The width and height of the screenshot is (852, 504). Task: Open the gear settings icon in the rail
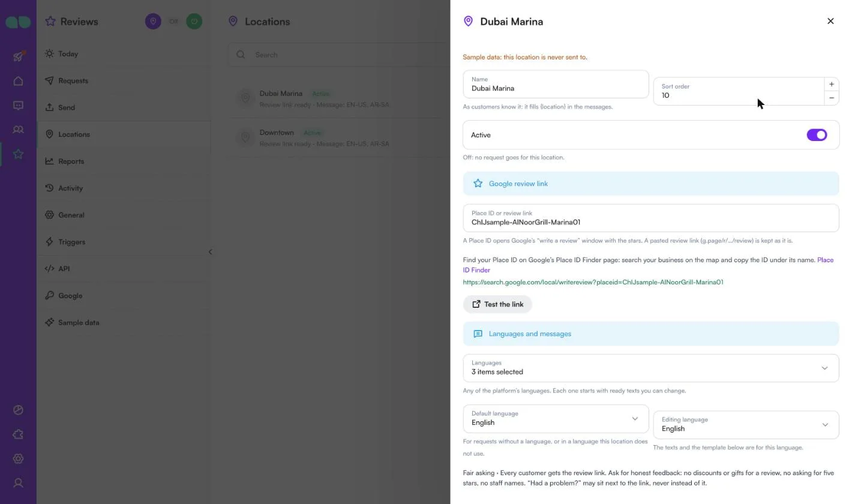click(18, 458)
